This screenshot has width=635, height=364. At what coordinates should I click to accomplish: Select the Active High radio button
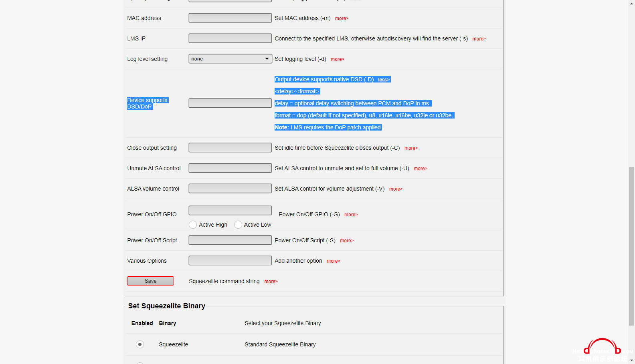(x=193, y=225)
